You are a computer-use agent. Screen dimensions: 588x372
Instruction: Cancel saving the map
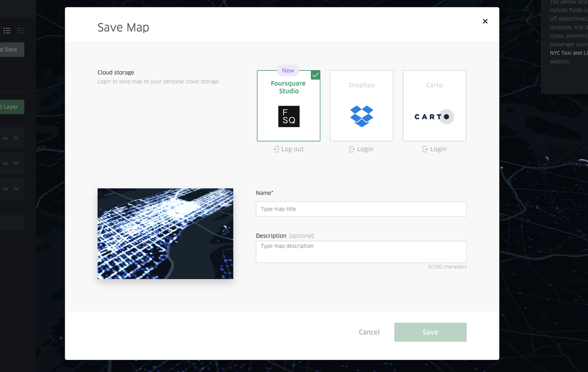[x=369, y=332]
